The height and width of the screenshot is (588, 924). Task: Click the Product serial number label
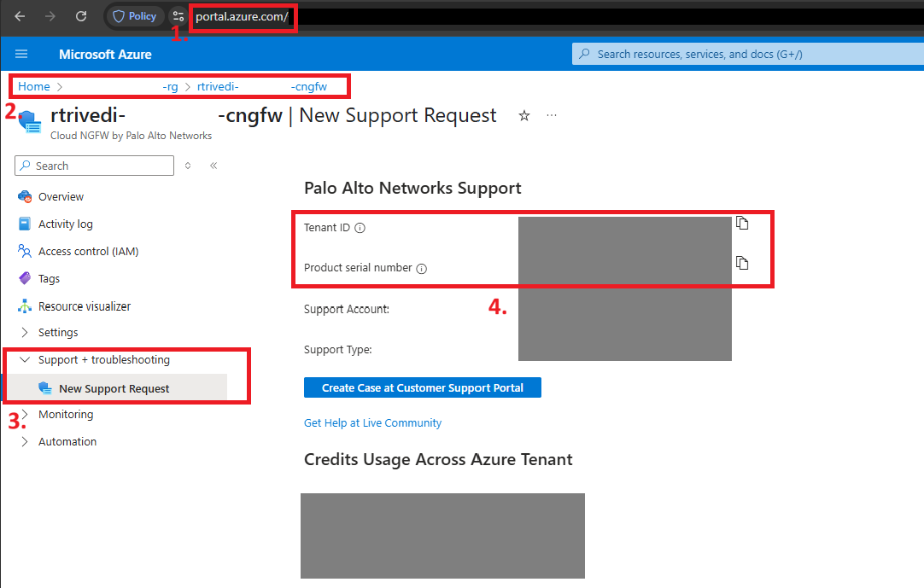point(358,267)
